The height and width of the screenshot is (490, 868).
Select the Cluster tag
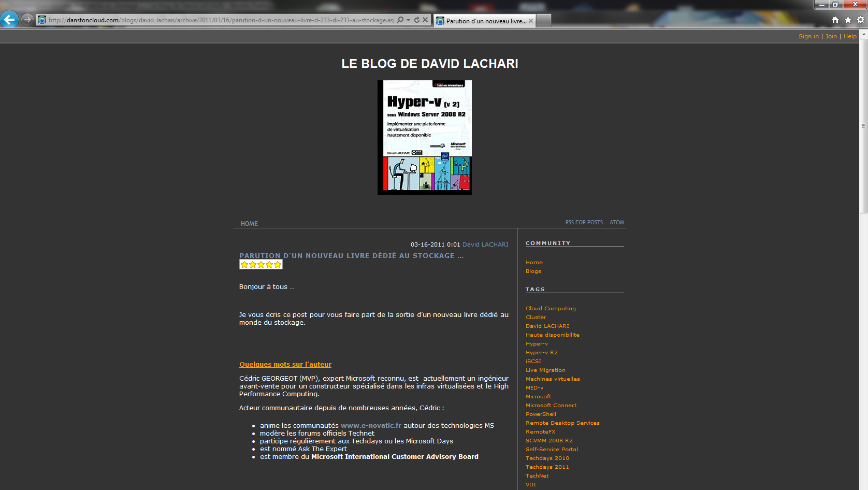[x=536, y=317]
